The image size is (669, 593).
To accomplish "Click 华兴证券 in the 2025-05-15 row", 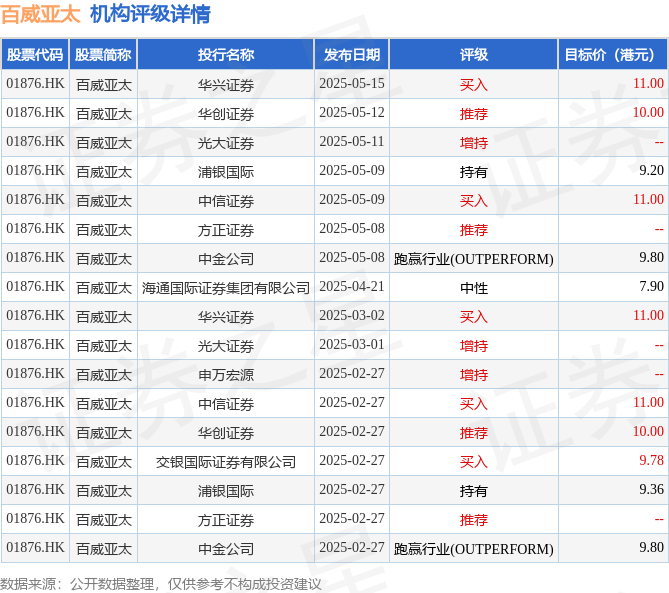I will [x=226, y=85].
